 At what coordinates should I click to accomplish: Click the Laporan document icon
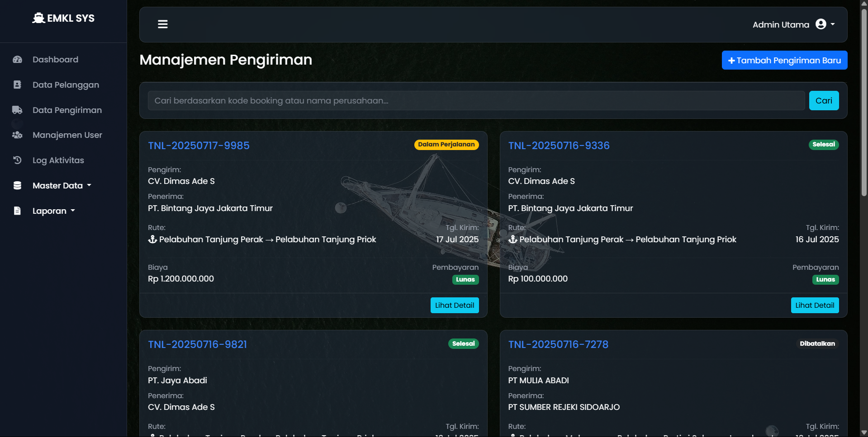point(17,211)
